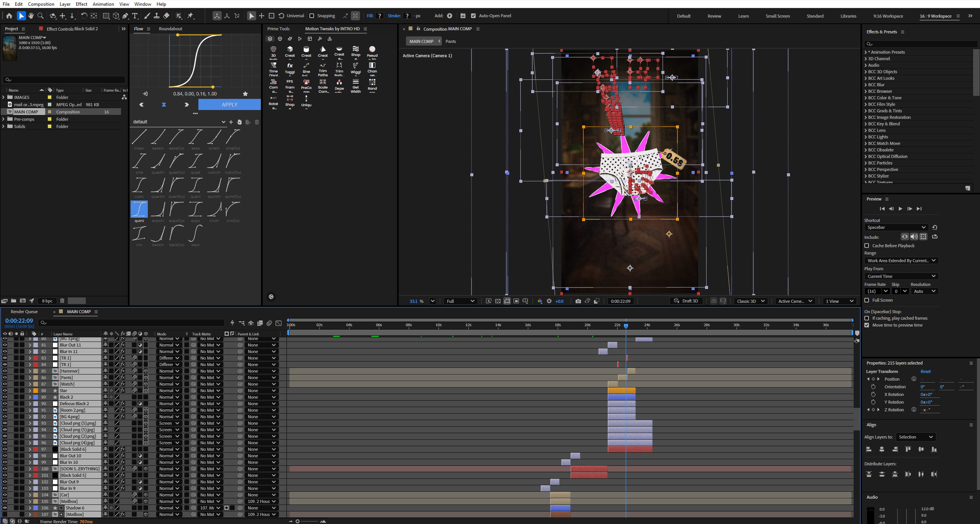
Task: Expand the IMAGES folder in Project panel
Action: pyautogui.click(x=3, y=97)
